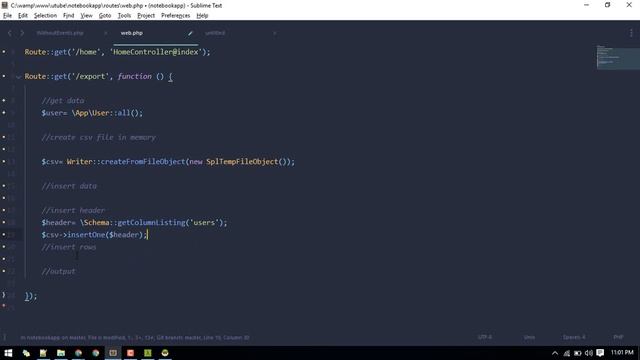
Task: Click the Route::get('/home' line
Action: point(118,52)
